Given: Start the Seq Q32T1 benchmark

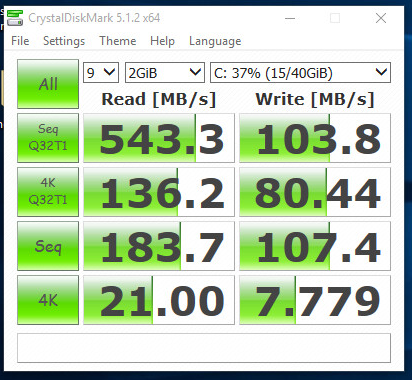Looking at the screenshot, I should coord(48,138).
